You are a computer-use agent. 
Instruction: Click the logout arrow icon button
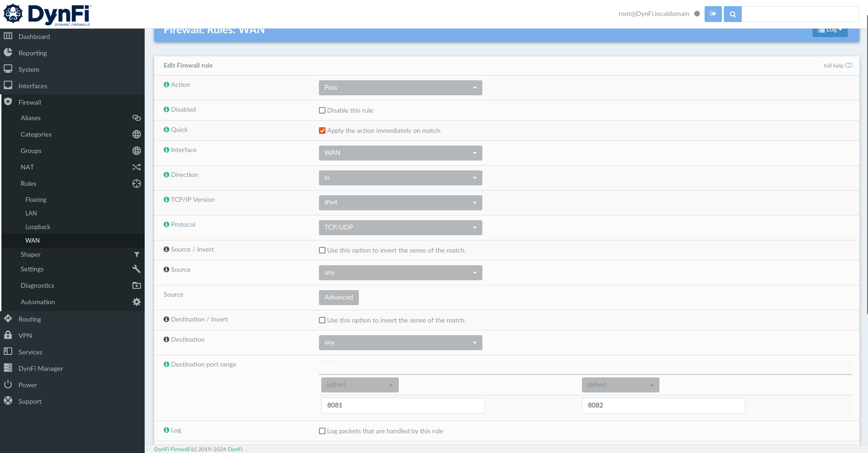(x=713, y=14)
